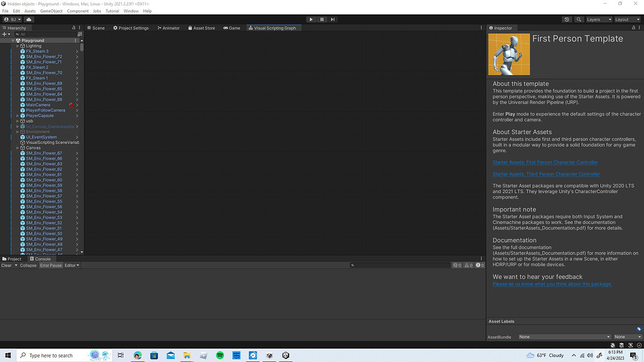Open the AssetBundle None dropdown

coord(563,336)
